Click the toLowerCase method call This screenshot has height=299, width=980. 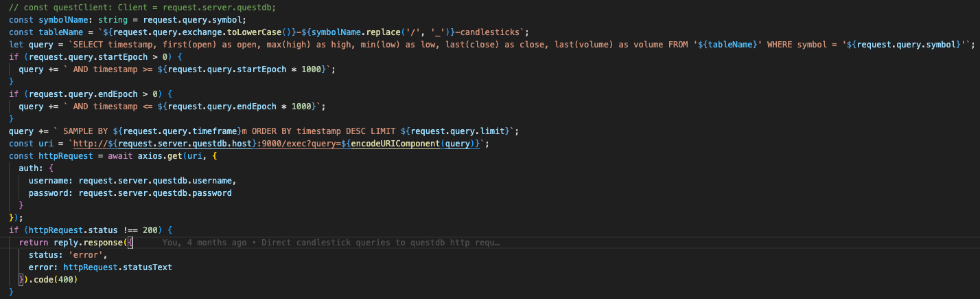tap(207, 32)
